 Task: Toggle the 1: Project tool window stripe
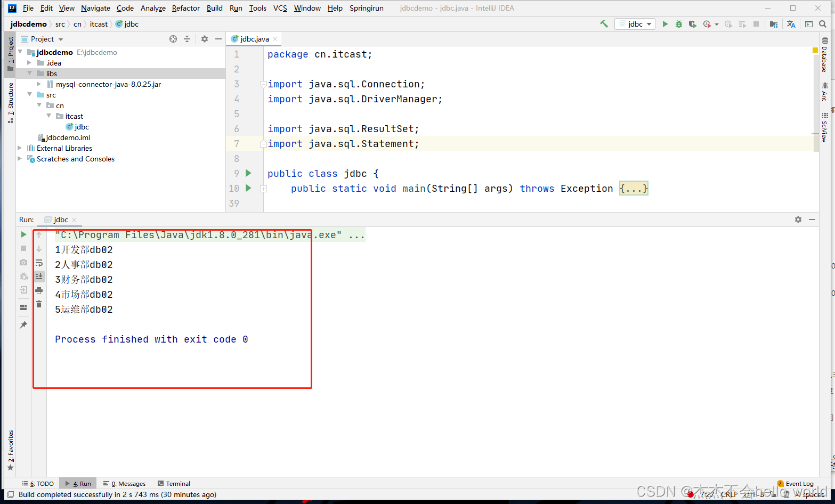point(10,53)
